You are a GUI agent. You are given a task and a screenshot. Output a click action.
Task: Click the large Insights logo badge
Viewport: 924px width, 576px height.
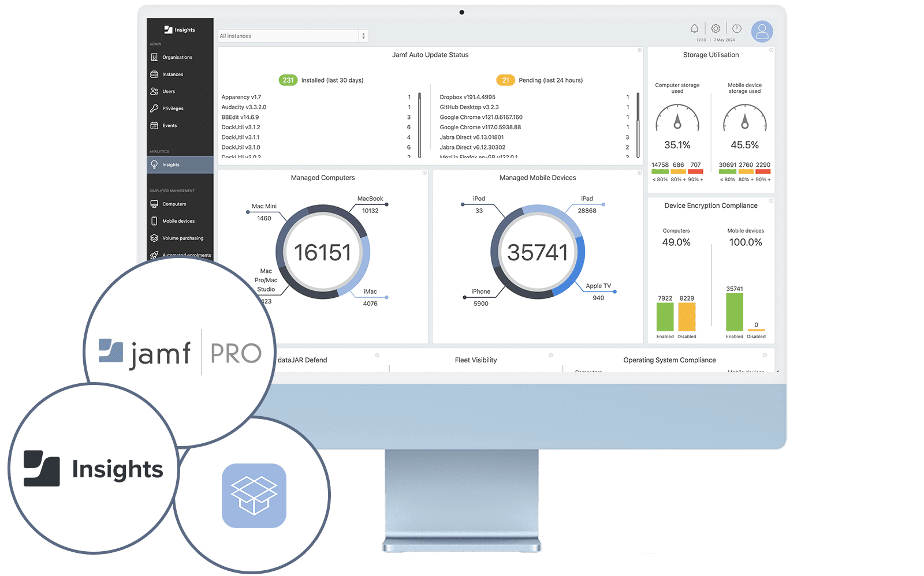pos(94,469)
